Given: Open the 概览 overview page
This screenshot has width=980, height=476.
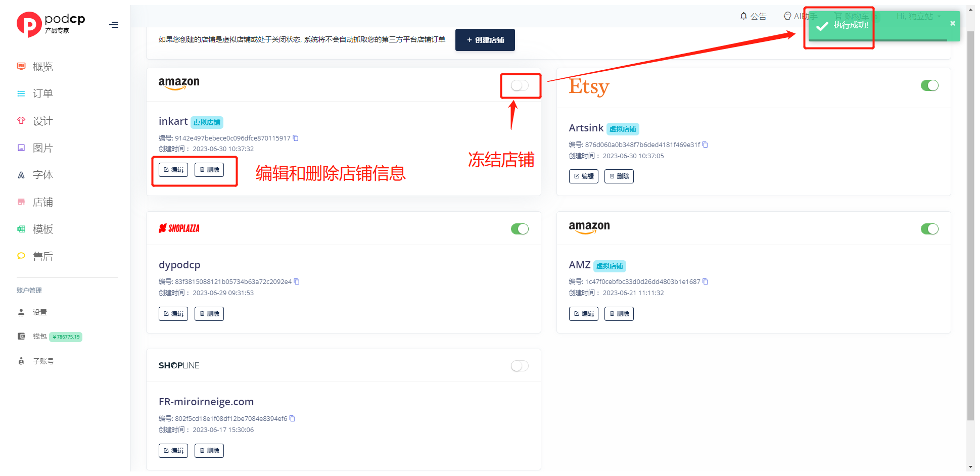Looking at the screenshot, I should tap(35, 67).
